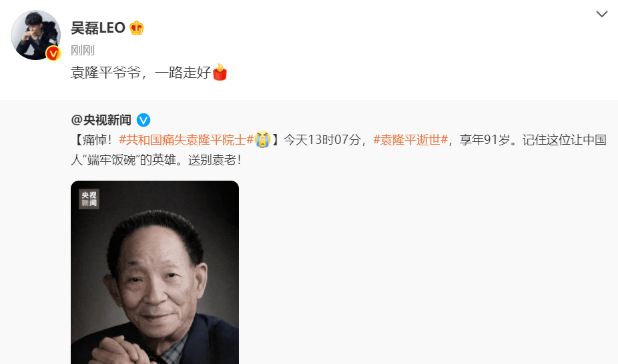Click the blue V verified badge beside 央视新闻
Screen dimensions: 618x364
(x=143, y=120)
